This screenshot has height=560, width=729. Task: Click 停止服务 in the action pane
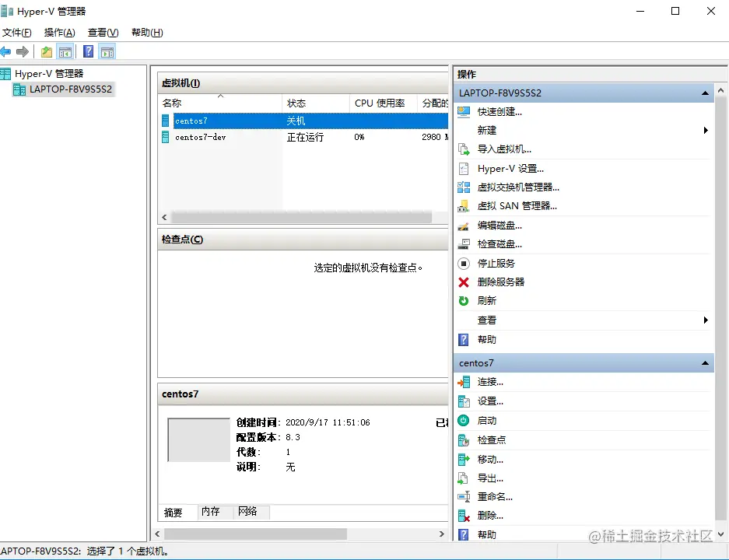tap(491, 262)
